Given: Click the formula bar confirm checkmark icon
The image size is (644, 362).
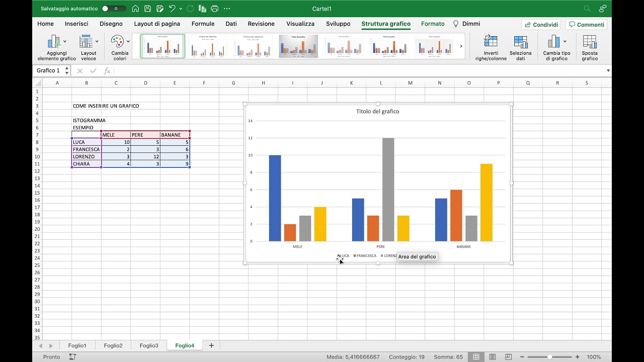Looking at the screenshot, I should pyautogui.click(x=93, y=71).
